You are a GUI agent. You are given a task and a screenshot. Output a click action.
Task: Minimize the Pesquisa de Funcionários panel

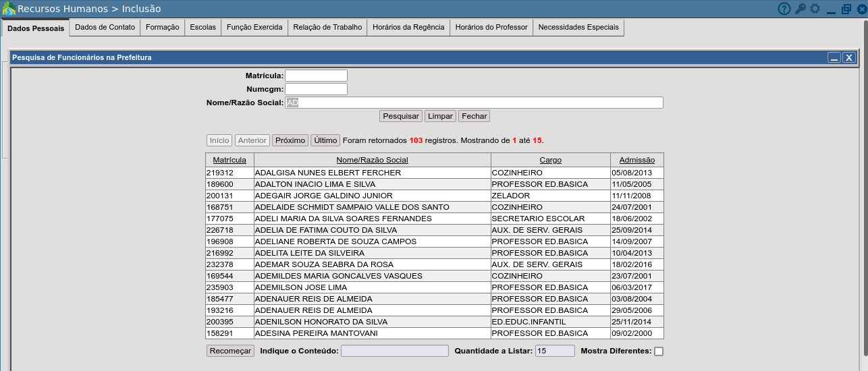(834, 57)
